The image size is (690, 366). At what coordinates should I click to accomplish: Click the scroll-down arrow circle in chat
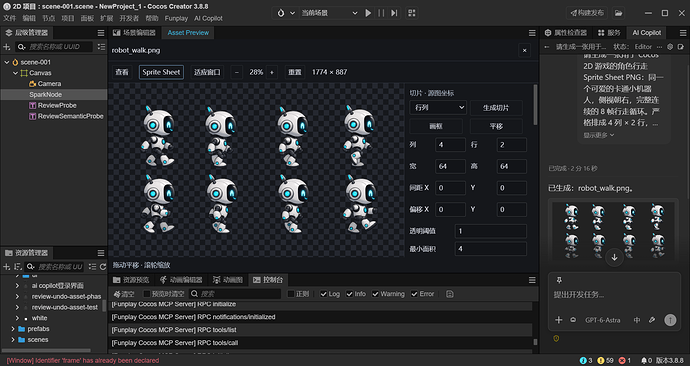point(614,257)
